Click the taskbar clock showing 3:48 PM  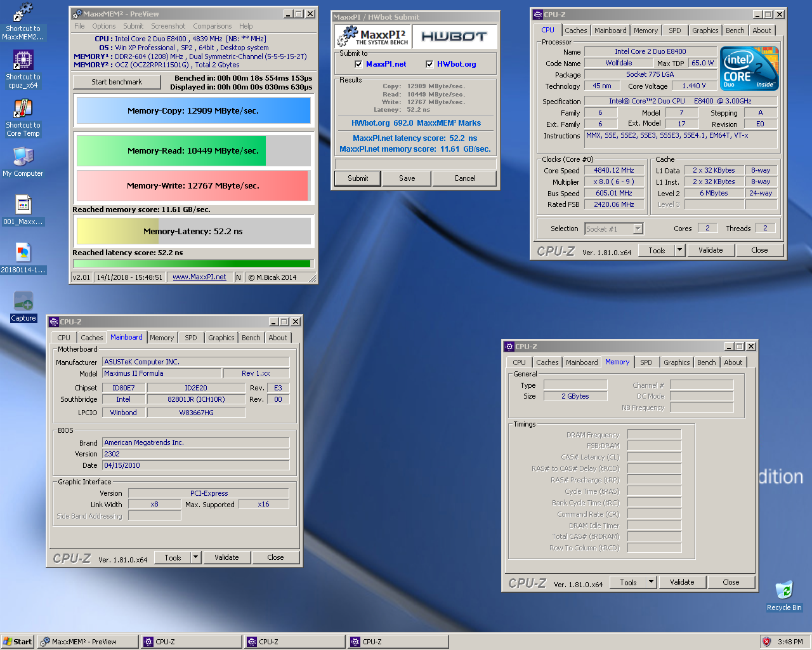coord(790,642)
